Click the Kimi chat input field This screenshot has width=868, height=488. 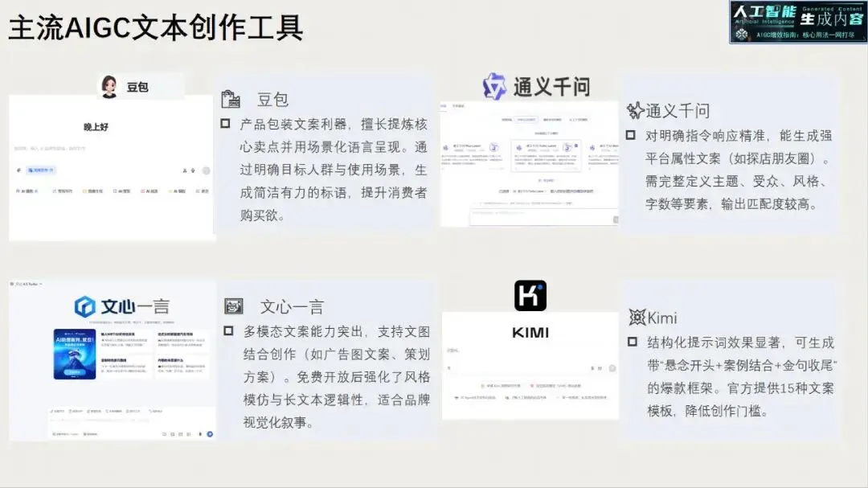530,359
